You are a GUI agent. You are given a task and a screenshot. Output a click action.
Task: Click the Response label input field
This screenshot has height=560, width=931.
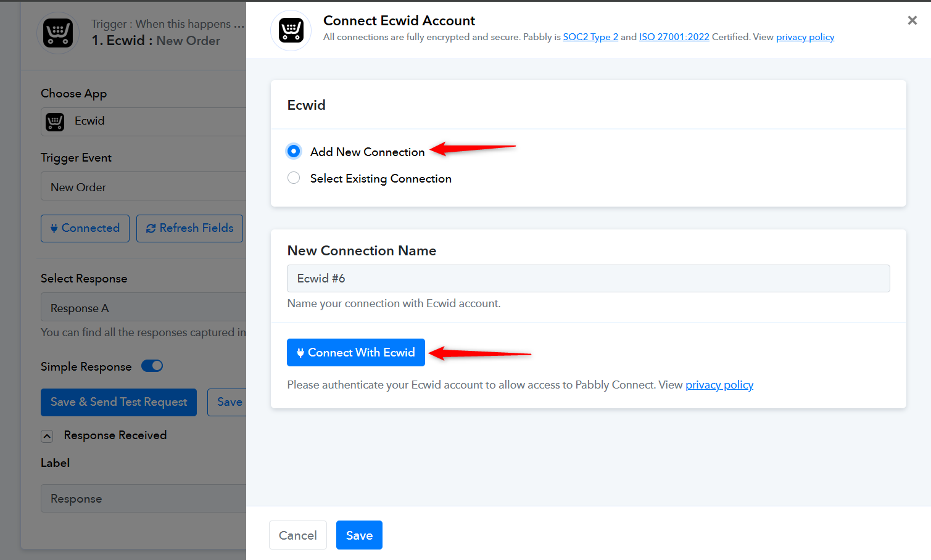coord(143,498)
